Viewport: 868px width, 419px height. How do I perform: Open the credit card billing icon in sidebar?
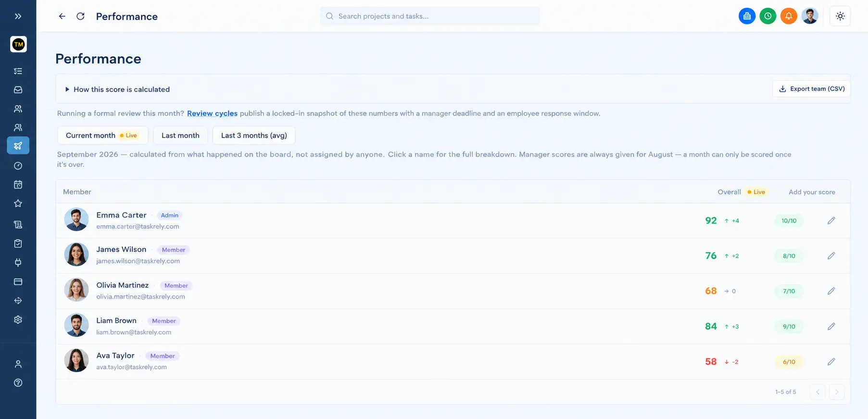[x=18, y=281]
